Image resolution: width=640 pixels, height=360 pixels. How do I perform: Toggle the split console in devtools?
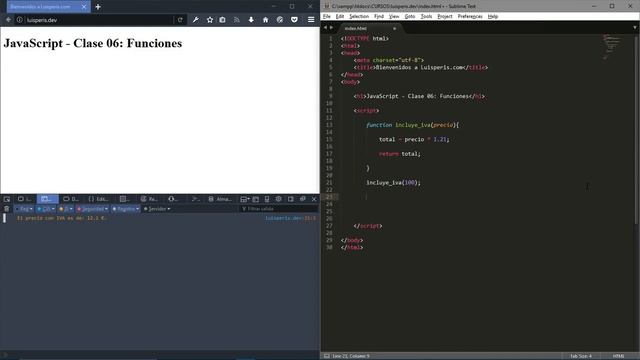click(256, 199)
